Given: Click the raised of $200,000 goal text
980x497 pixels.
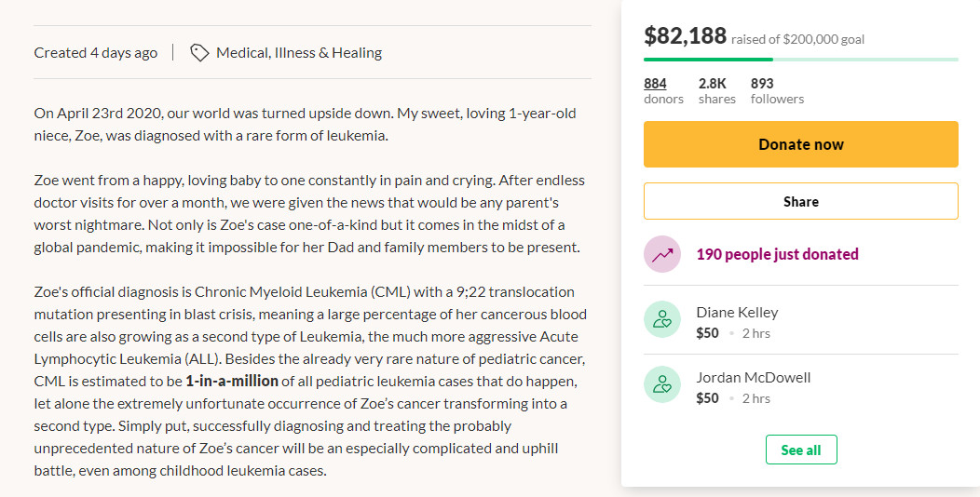Looking at the screenshot, I should [x=797, y=39].
